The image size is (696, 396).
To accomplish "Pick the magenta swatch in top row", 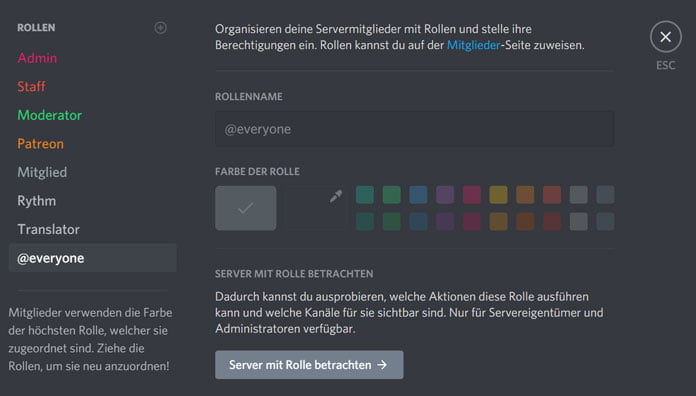I will pyautogui.click(x=472, y=195).
